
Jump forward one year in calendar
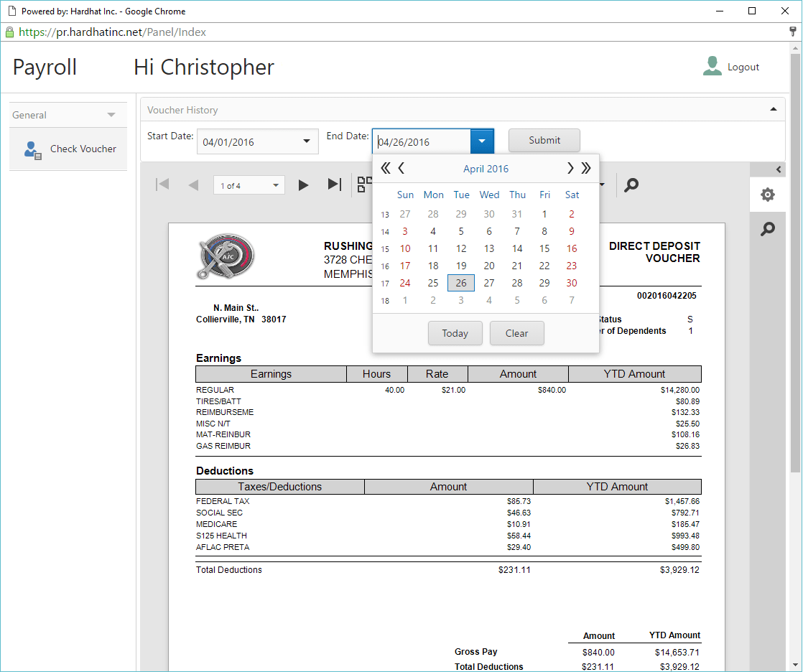coord(586,169)
